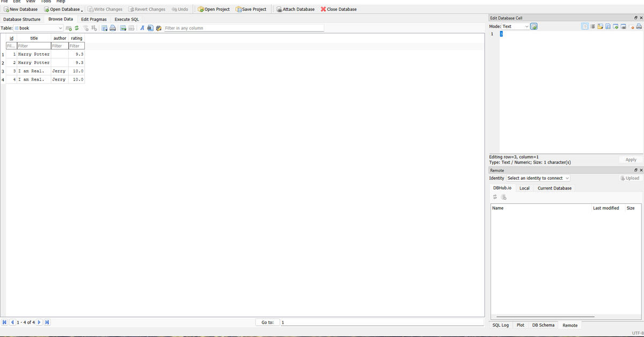
Task: Select the Jerry author cell in row 4
Action: [x=60, y=79]
